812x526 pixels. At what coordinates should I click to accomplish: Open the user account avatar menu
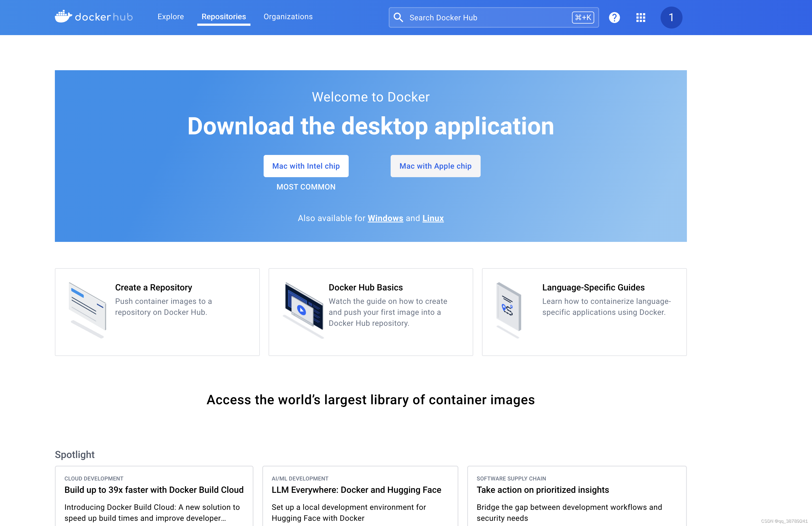click(671, 17)
